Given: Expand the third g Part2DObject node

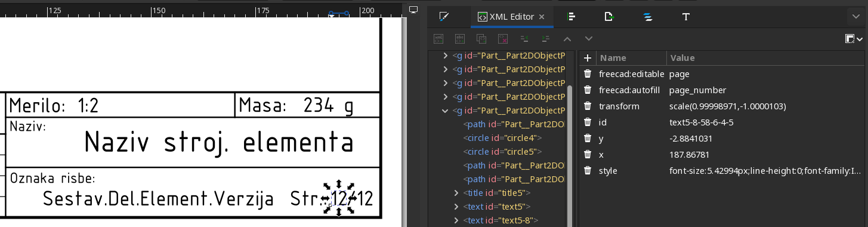Looking at the screenshot, I should (445, 83).
